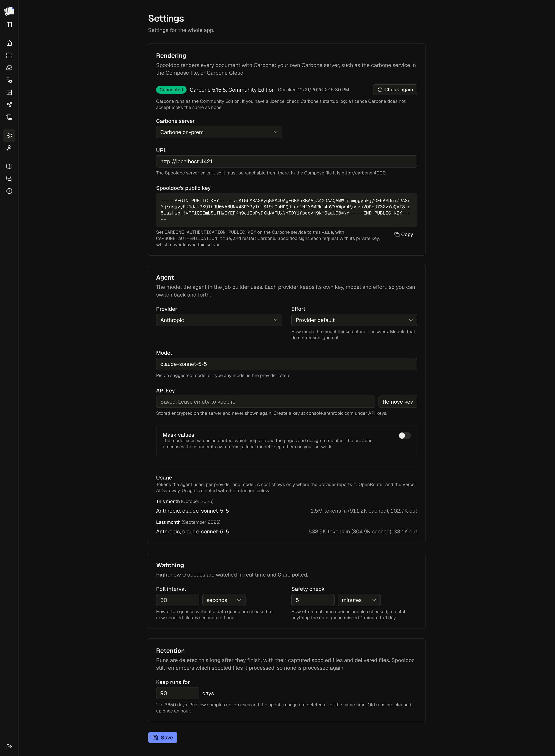This screenshot has width=555, height=756.
Task: Click the "This month (October 2026)" label
Action: (x=185, y=502)
